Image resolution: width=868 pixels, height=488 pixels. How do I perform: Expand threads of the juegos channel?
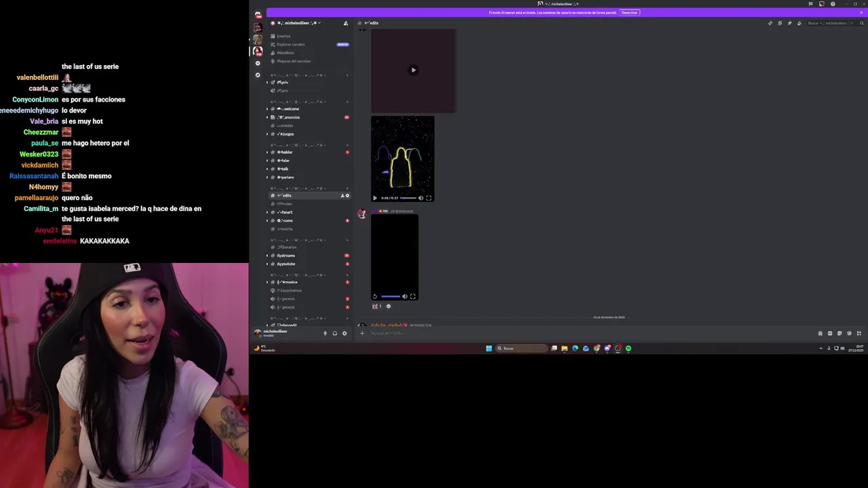pyautogui.click(x=267, y=134)
